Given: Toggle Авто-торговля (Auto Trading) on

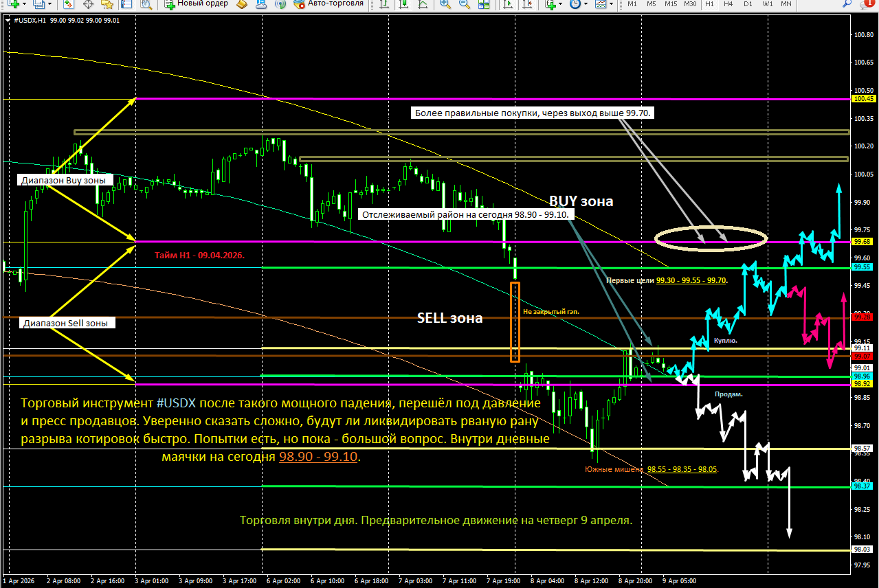Looking at the screenshot, I should [x=300, y=5].
